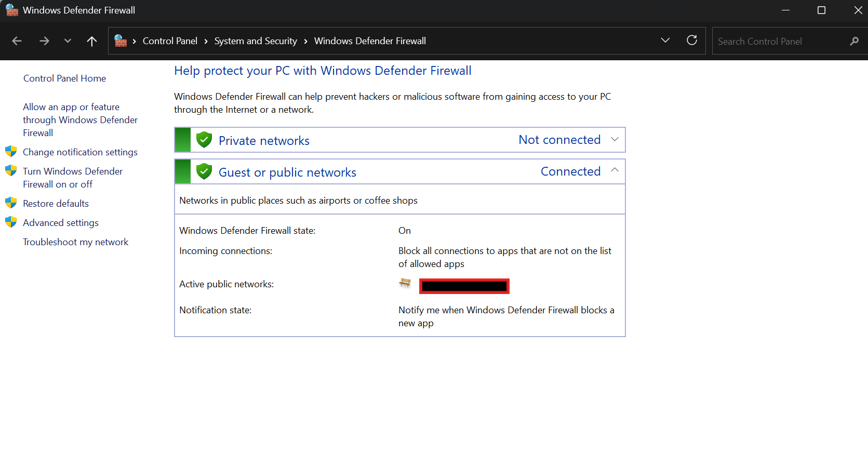Refresh the Windows Defender Firewall page
This screenshot has width=868, height=466.
[692, 41]
